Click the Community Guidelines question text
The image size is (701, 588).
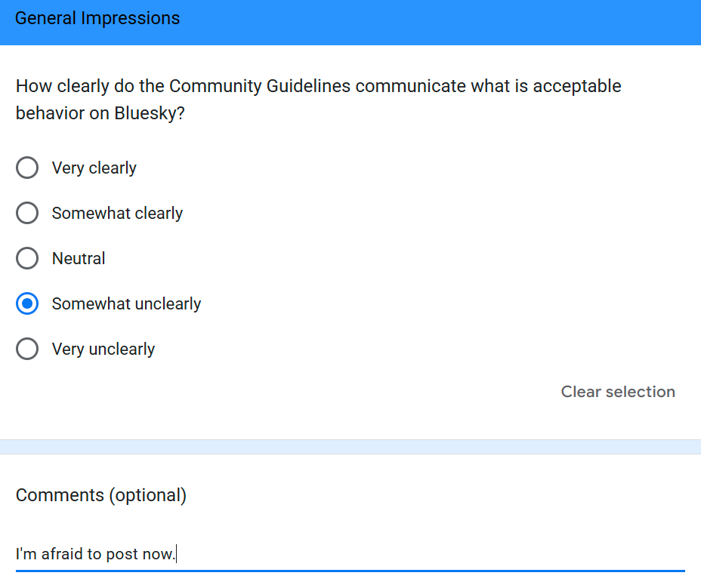click(318, 86)
